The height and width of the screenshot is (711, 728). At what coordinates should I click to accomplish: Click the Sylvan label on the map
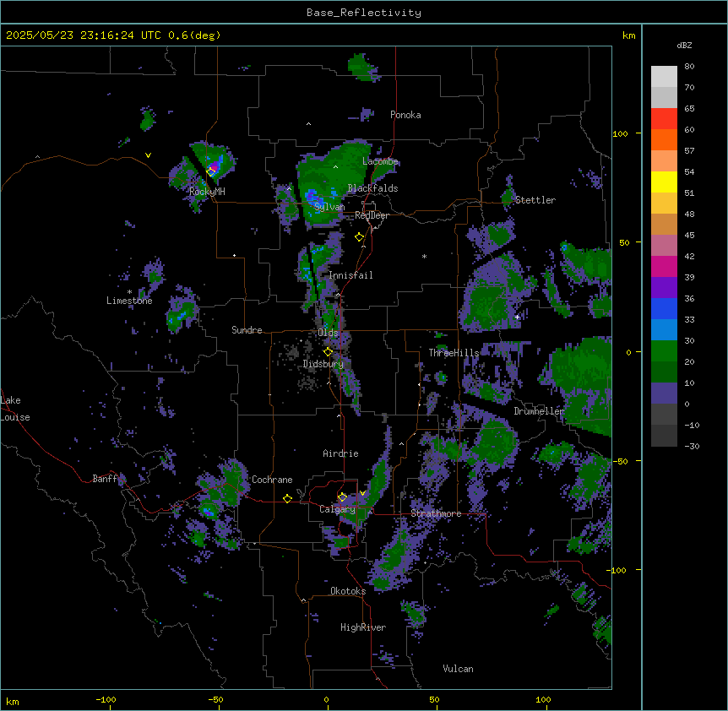[x=329, y=207]
